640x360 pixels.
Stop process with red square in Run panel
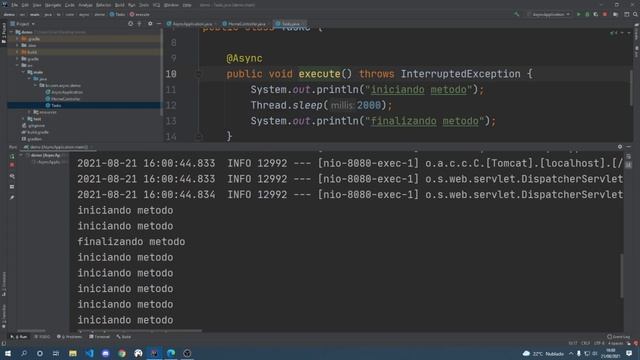tap(12, 165)
